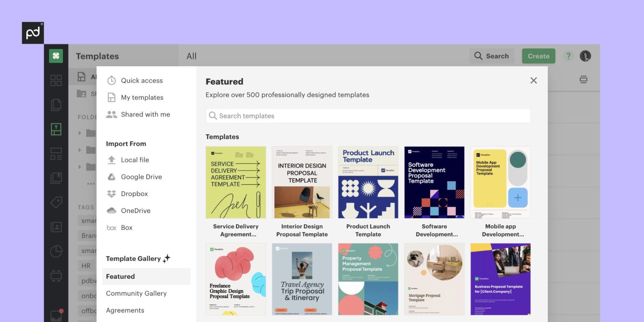Expand the third folder tree arrow

pos(80,167)
